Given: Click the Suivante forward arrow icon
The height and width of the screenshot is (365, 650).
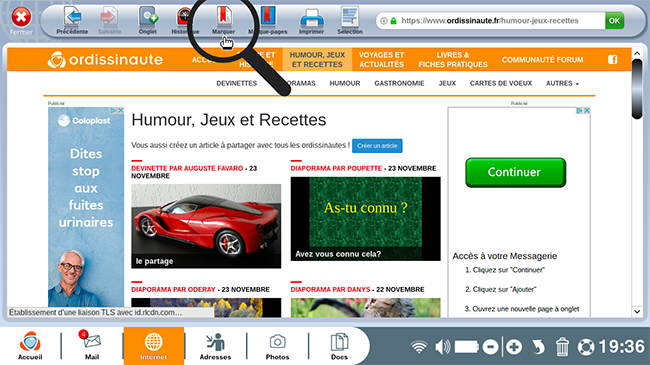Looking at the screenshot, I should (x=109, y=17).
